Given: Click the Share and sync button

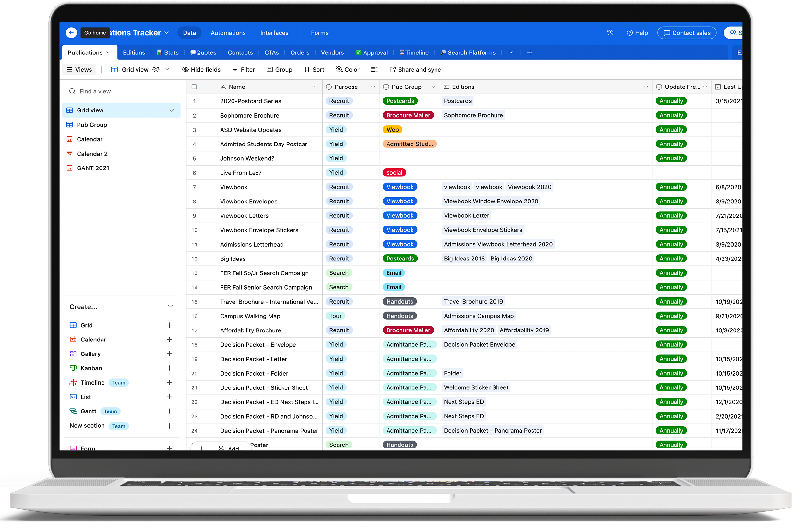Looking at the screenshot, I should coord(415,70).
